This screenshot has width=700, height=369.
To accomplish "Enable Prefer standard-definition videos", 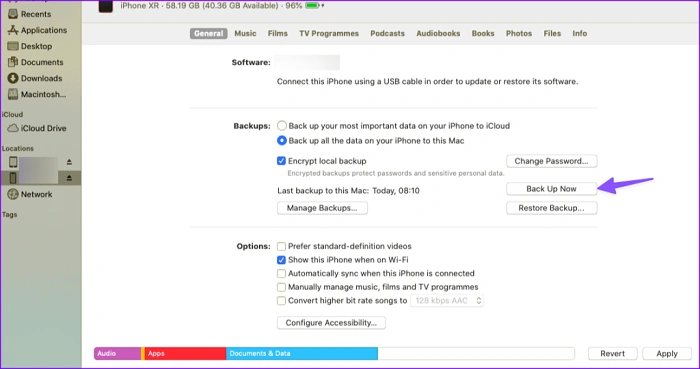I will point(281,246).
